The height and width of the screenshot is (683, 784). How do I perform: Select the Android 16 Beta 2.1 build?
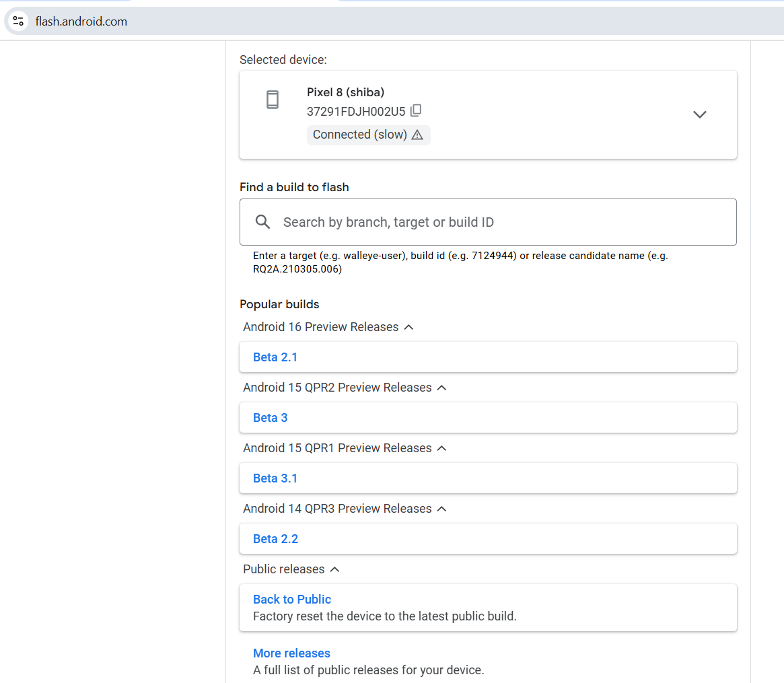[x=275, y=357]
